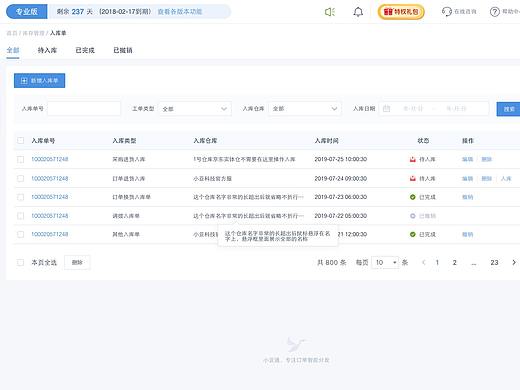This screenshot has width=520, height=390.
Task: Click the 待入库 status icon for 2019-07-25 row
Action: [413, 159]
